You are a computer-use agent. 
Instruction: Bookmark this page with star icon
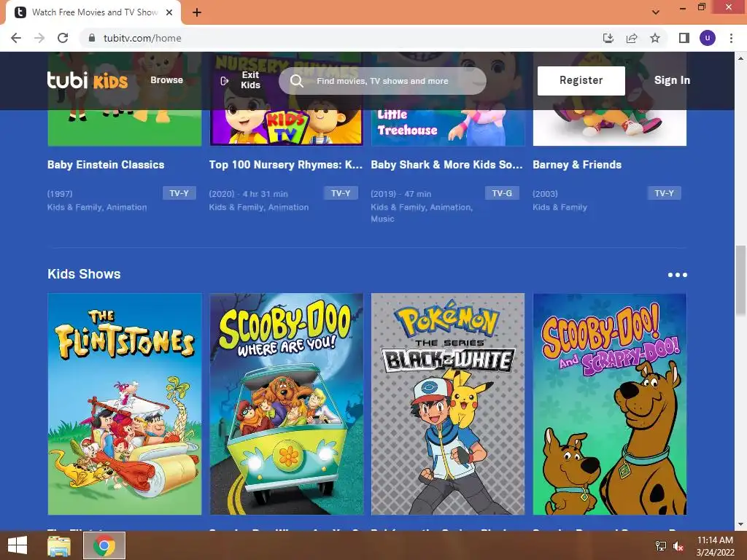655,38
